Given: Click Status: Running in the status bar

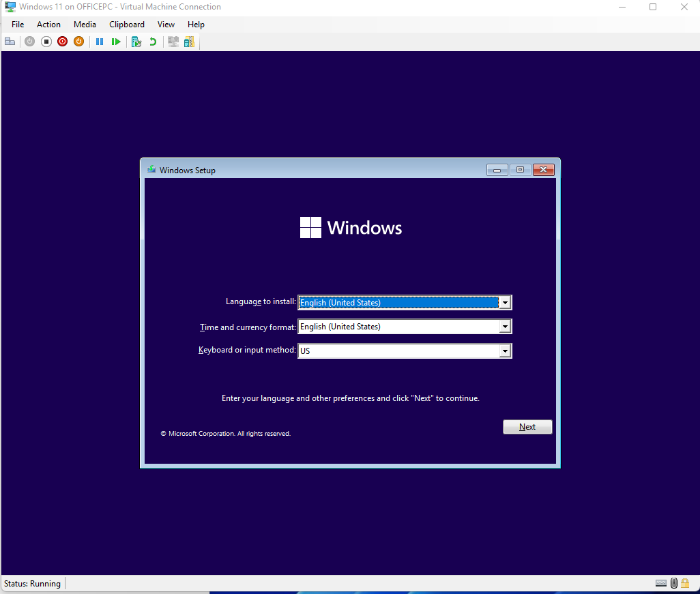Looking at the screenshot, I should pos(32,583).
